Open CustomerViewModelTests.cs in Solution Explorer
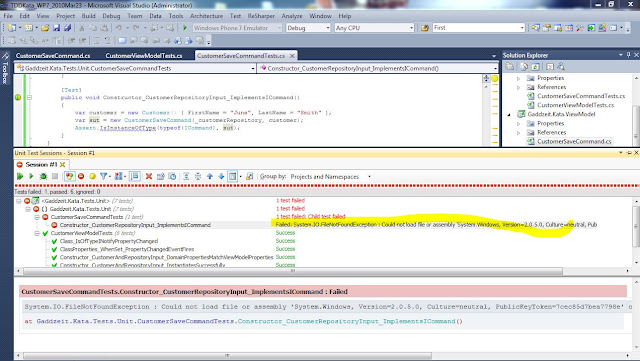Image resolution: width=640 pixels, height=361 pixels. coord(576,105)
